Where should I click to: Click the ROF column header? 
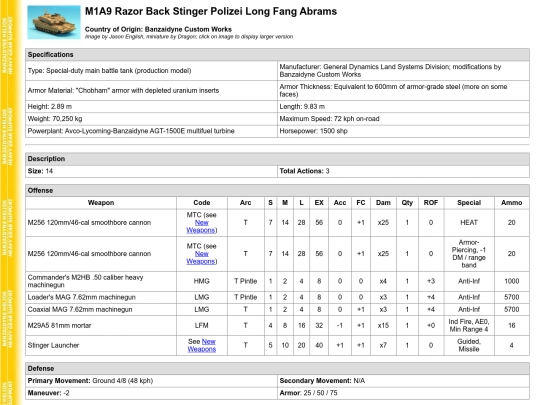coord(431,203)
